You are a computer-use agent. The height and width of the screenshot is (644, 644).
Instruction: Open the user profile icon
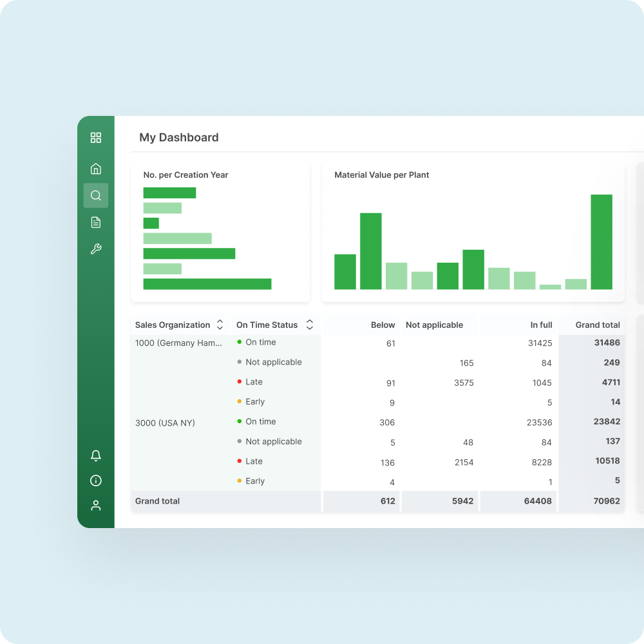coord(96,506)
